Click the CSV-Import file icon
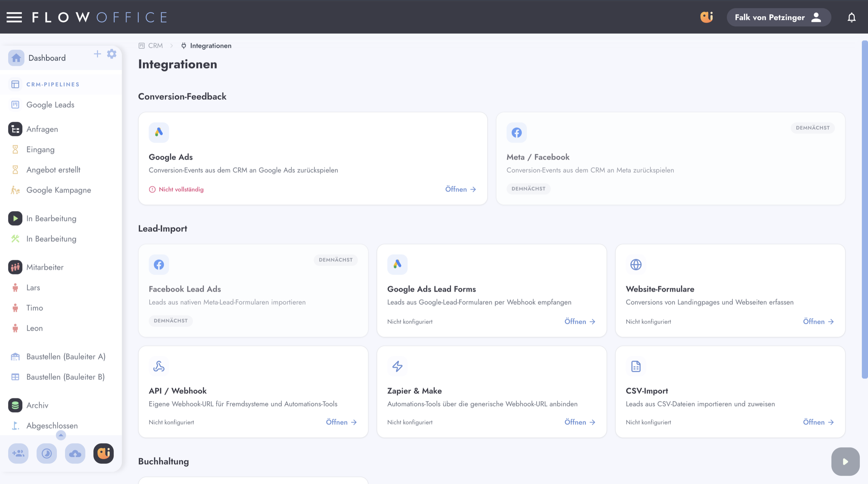The width and height of the screenshot is (868, 484). 636,366
